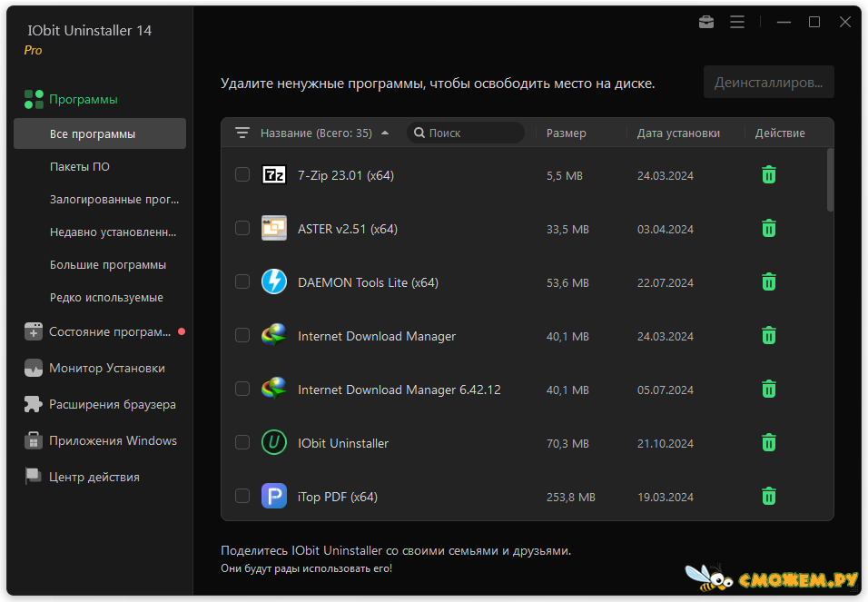Select the iTop PDF (x64) name
Screen dimensions: 868x602
338,497
